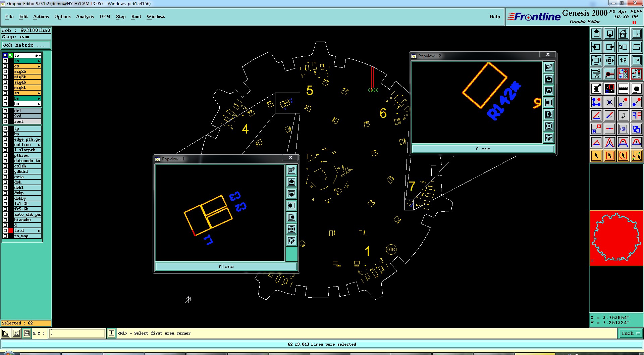Viewport: 644px width, 355px height.
Task: Open the help question-mark tool
Action: click(x=636, y=60)
